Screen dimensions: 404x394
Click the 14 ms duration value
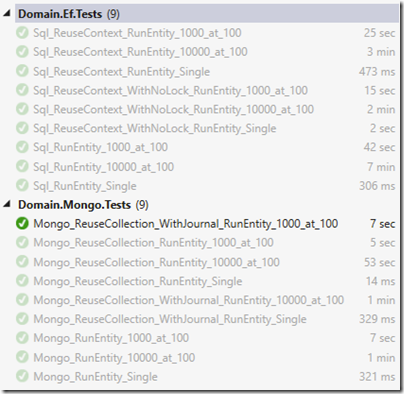pyautogui.click(x=381, y=281)
